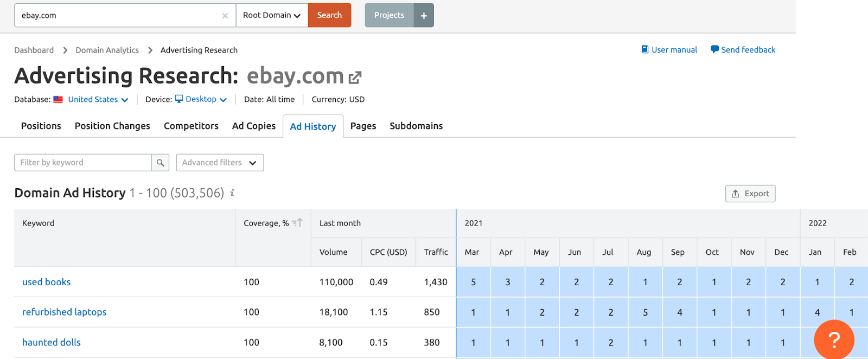Switch to the Positions tab

pyautogui.click(x=41, y=126)
